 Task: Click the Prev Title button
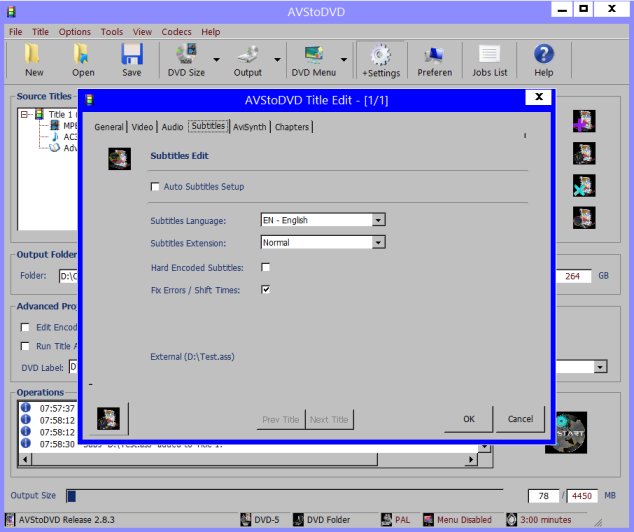(281, 420)
